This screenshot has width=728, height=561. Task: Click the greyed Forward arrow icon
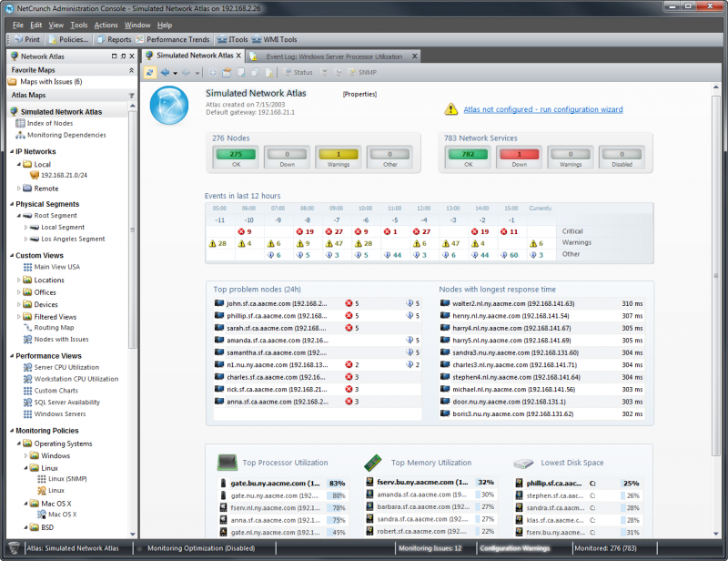(187, 73)
